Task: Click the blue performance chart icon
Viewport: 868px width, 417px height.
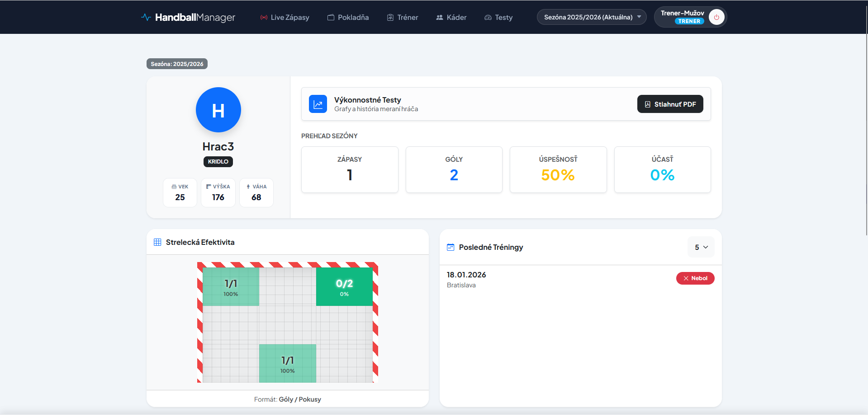Action: [x=318, y=104]
